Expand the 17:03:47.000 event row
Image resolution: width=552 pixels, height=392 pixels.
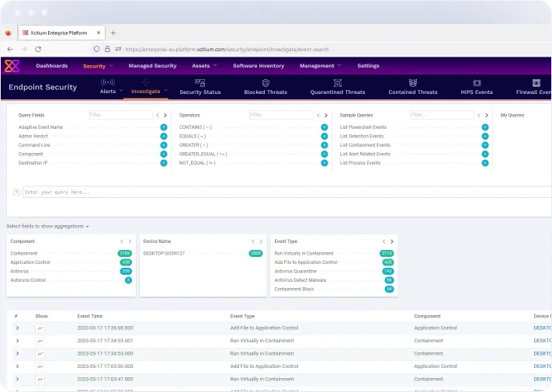pos(17,380)
